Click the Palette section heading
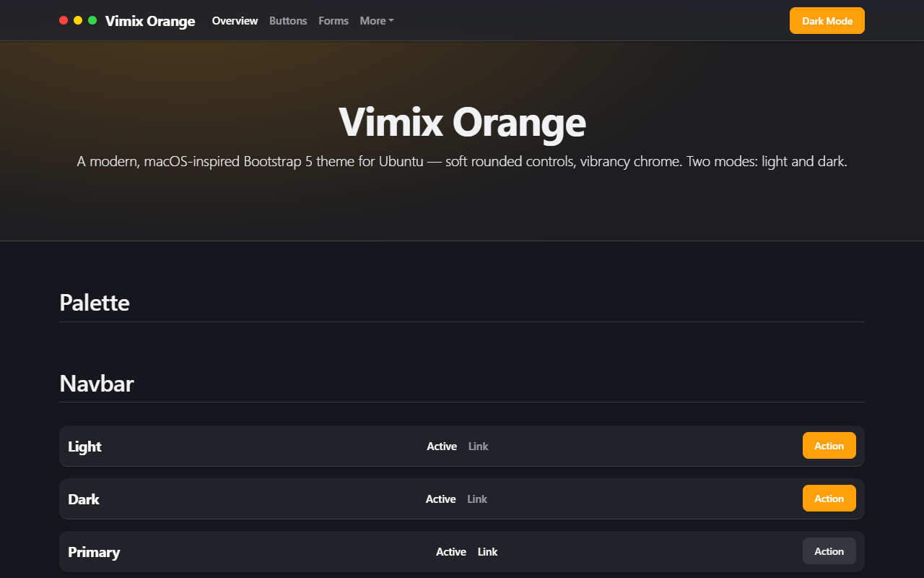The width and height of the screenshot is (924, 578). point(95,302)
